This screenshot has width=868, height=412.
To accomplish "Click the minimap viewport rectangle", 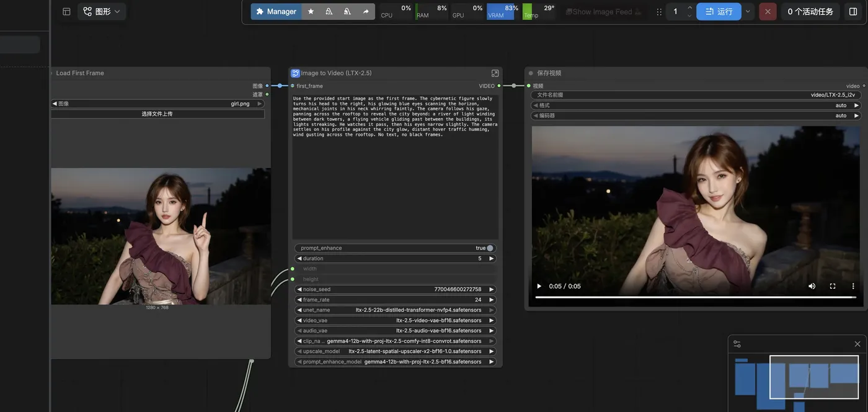I will 814,377.
